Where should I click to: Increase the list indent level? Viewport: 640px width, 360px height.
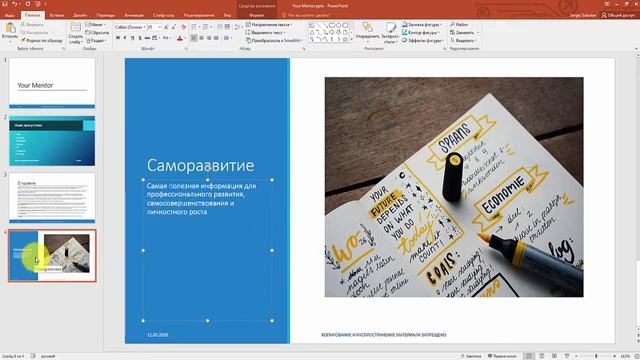tap(227, 27)
